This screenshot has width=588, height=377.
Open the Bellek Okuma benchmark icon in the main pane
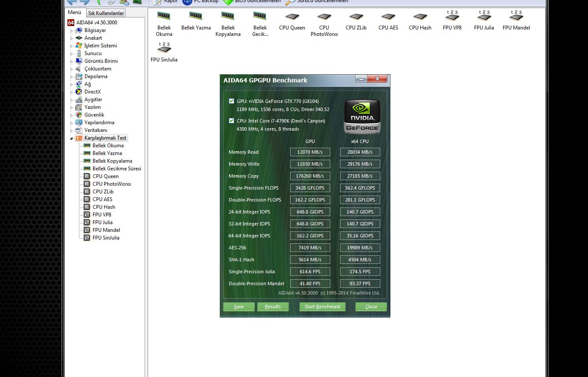pyautogui.click(x=164, y=24)
